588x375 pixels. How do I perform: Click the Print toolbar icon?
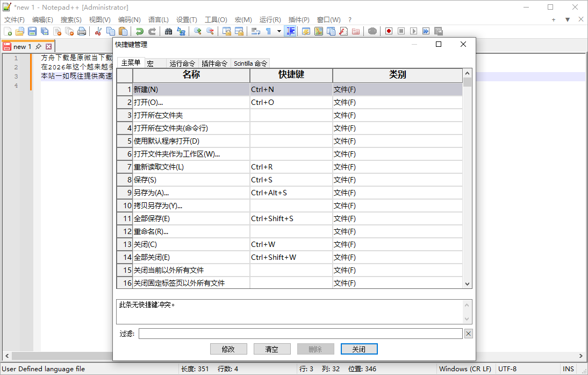pos(81,31)
